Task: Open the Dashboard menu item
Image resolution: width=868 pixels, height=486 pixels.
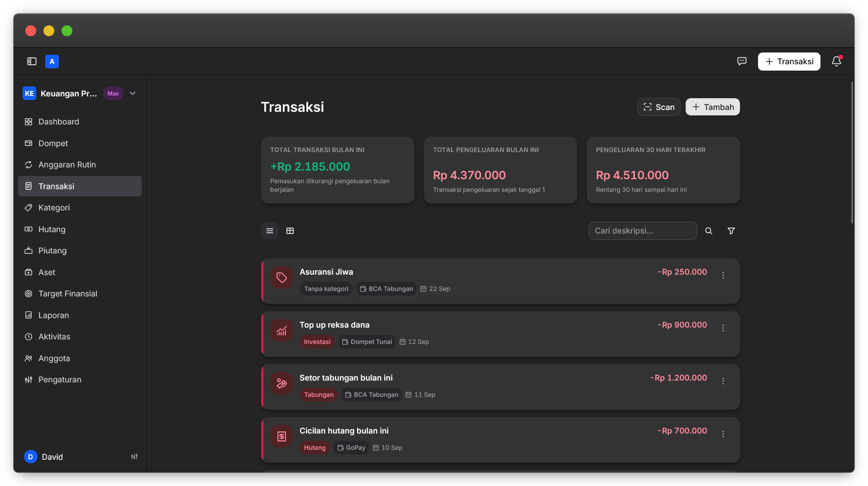Action: [x=80, y=122]
